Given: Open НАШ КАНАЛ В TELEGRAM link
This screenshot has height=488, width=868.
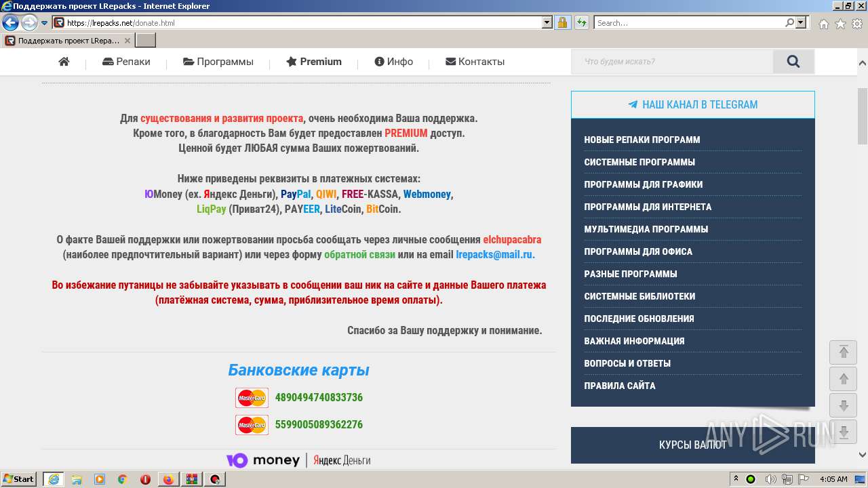Looking at the screenshot, I should [x=693, y=104].
